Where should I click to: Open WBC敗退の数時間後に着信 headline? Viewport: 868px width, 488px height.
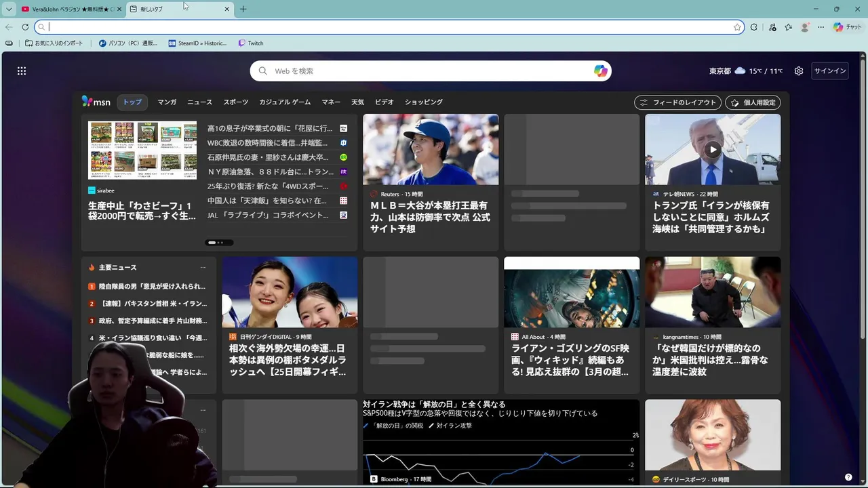click(x=267, y=143)
